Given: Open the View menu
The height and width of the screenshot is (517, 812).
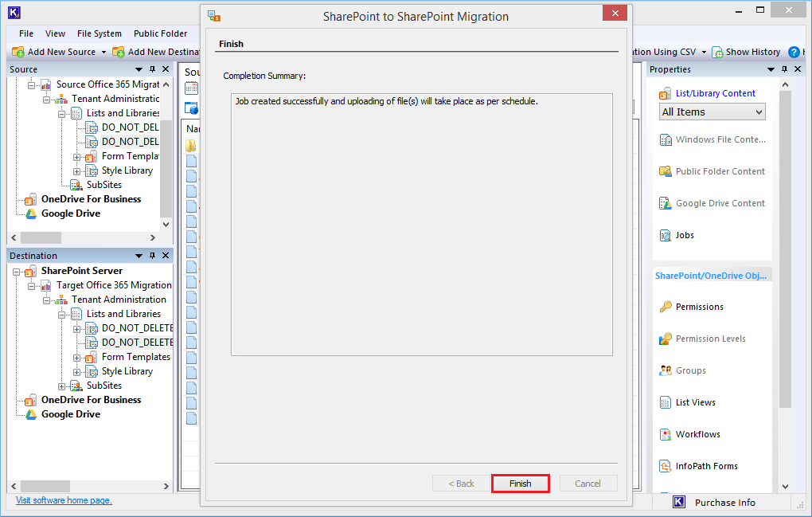Looking at the screenshot, I should 55,33.
